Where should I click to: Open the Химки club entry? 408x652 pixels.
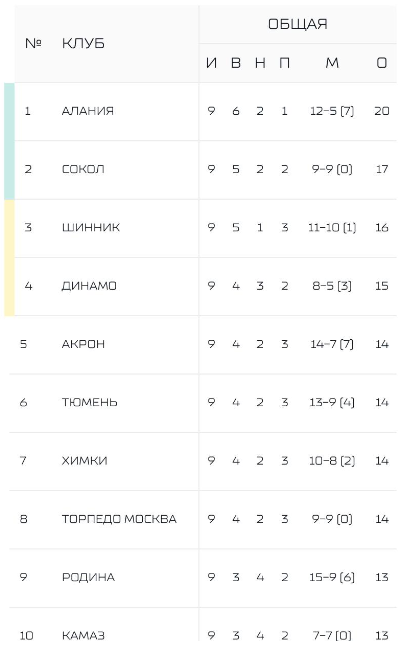(x=84, y=461)
